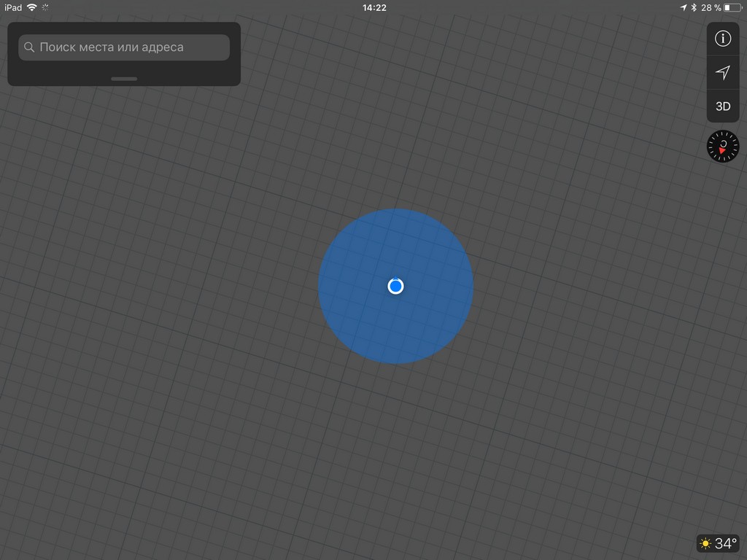Expand the search panel using its grabber handle

[x=124, y=79]
